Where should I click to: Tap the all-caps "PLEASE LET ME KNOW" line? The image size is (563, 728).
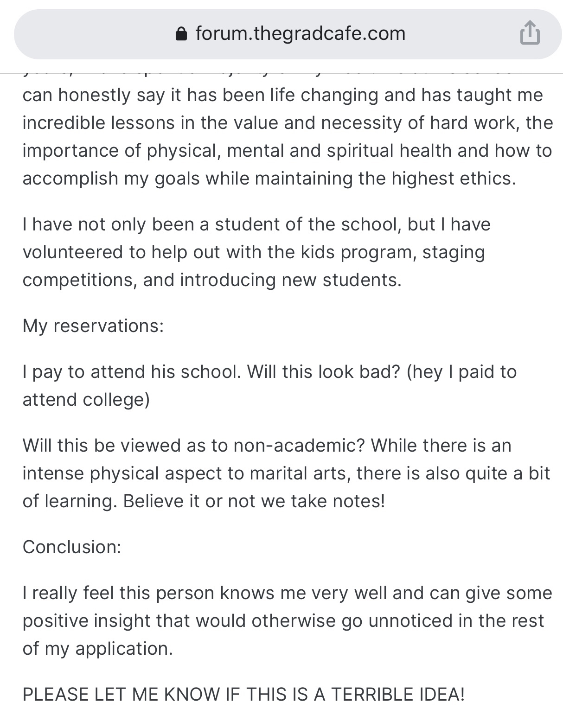point(243,694)
